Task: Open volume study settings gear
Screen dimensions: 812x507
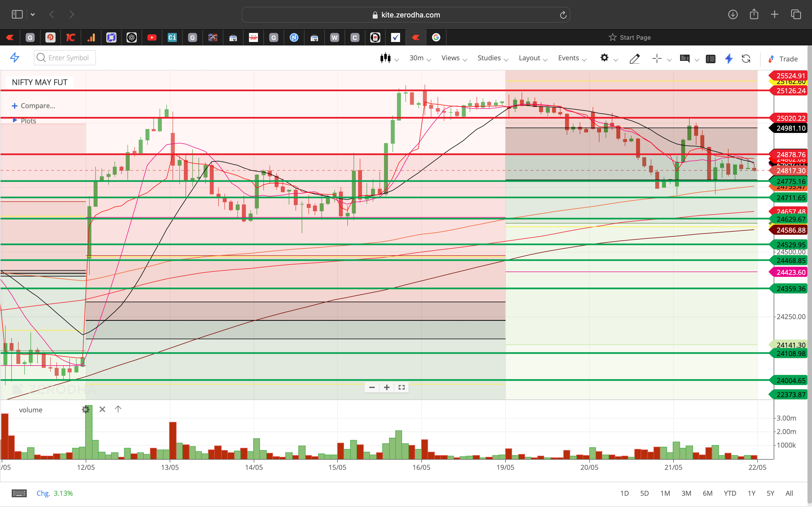Action: click(86, 409)
